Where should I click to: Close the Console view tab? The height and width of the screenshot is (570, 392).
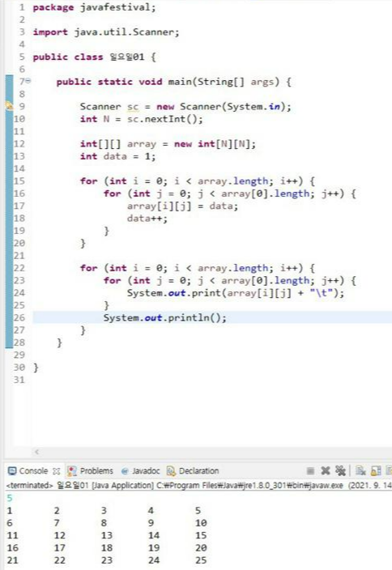[56, 471]
